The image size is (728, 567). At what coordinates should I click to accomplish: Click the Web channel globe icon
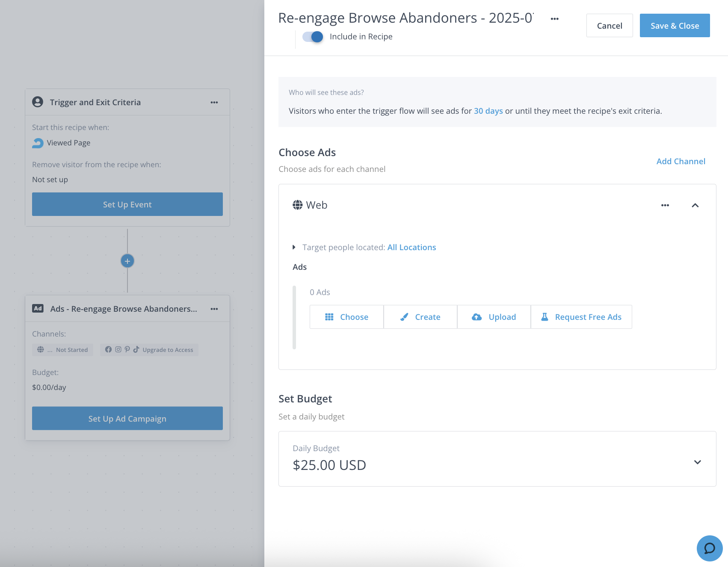pos(297,205)
